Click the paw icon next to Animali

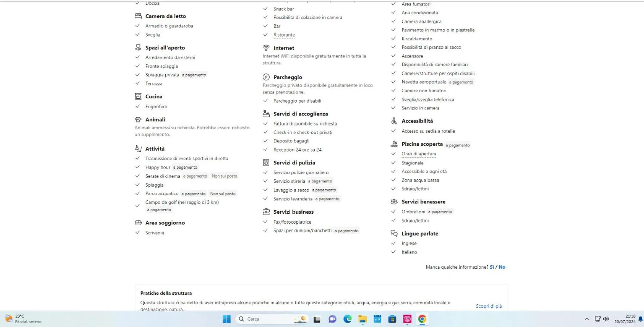pyautogui.click(x=138, y=119)
